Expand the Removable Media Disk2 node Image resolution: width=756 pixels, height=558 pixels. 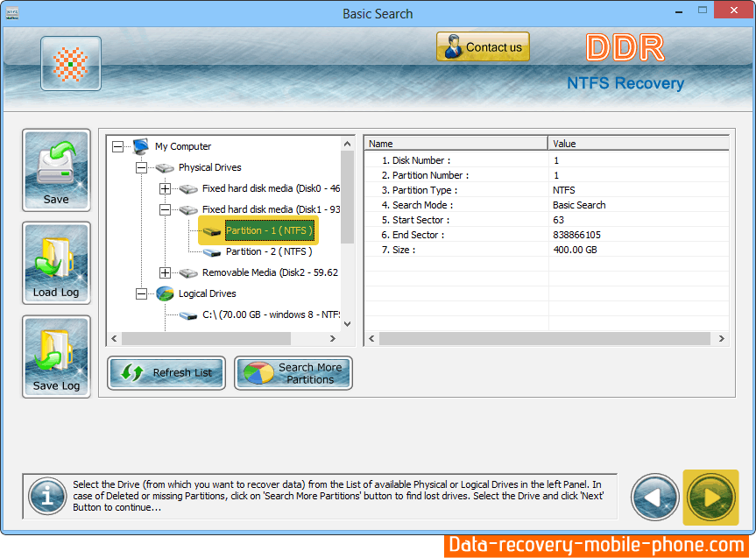coord(165,272)
